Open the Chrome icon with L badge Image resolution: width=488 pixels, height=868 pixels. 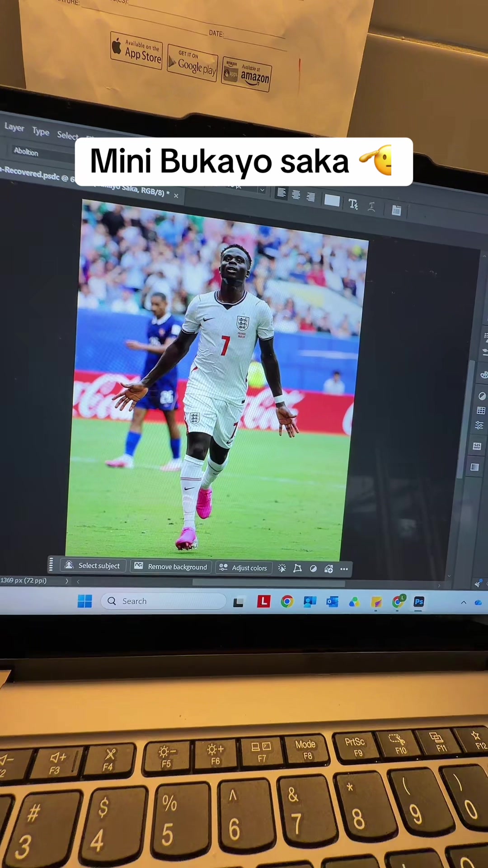tap(399, 601)
